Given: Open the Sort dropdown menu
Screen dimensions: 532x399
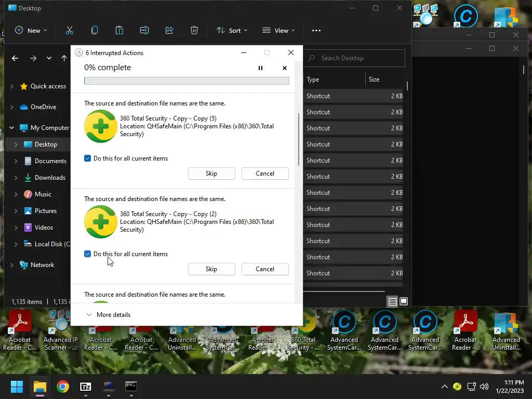Looking at the screenshot, I should [x=232, y=31].
